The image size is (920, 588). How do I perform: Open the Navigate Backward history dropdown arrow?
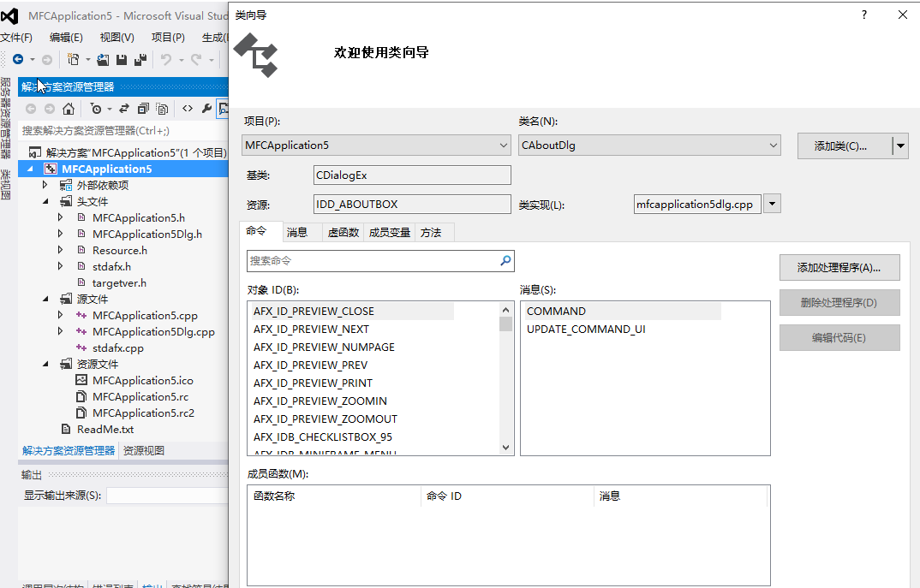tap(33, 59)
